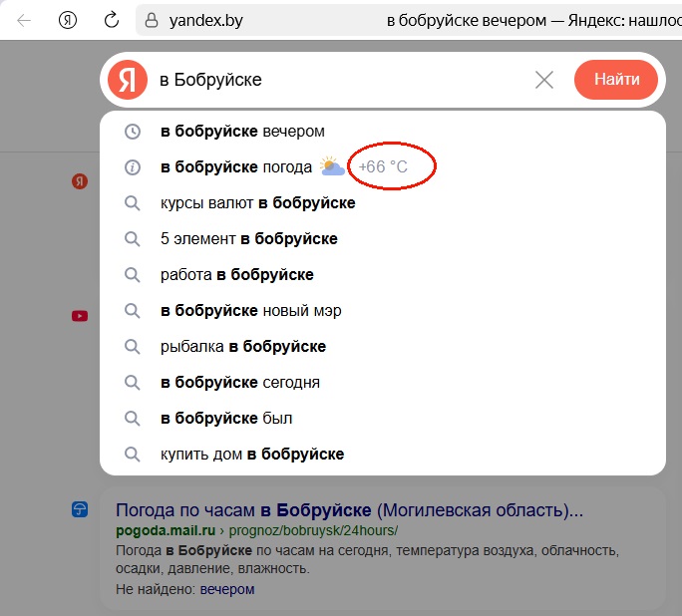
Task: Select suggestion 'курсы валют в бобруйске'
Action: [x=257, y=203]
